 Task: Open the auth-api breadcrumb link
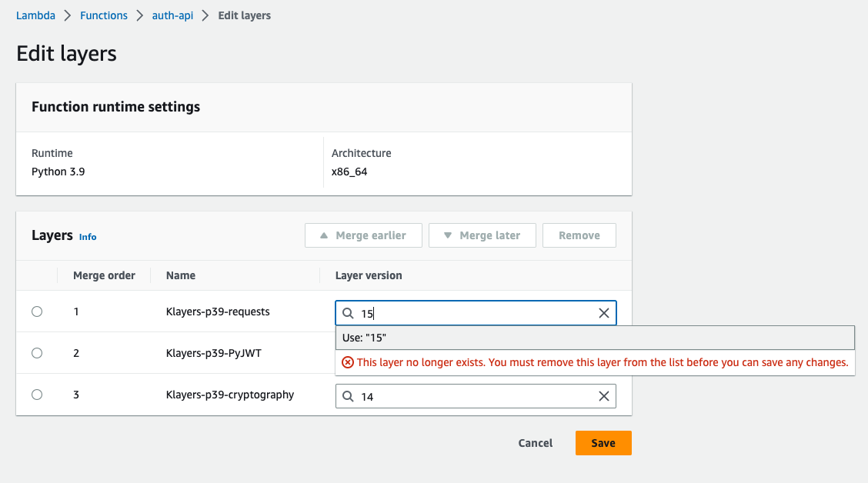(x=171, y=15)
